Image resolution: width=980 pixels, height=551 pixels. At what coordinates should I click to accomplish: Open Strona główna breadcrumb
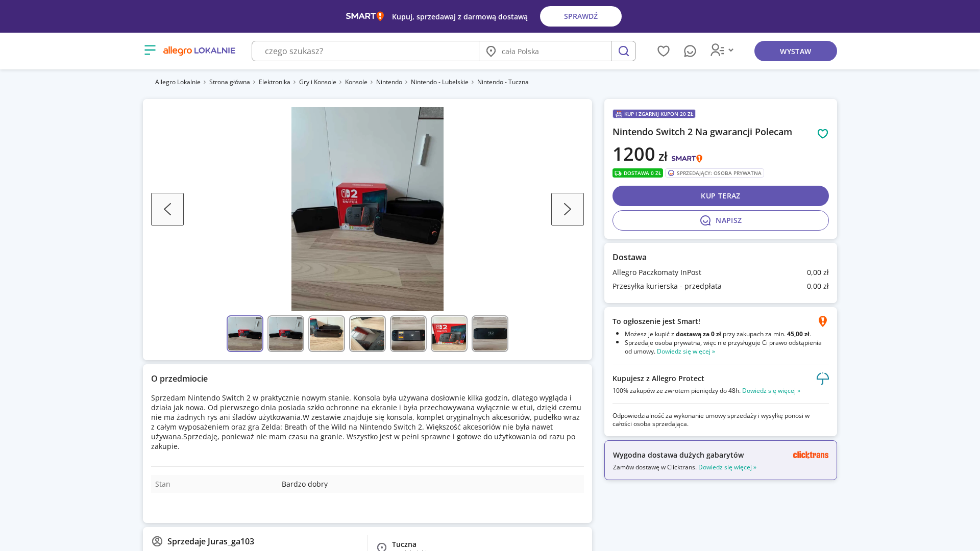point(229,82)
